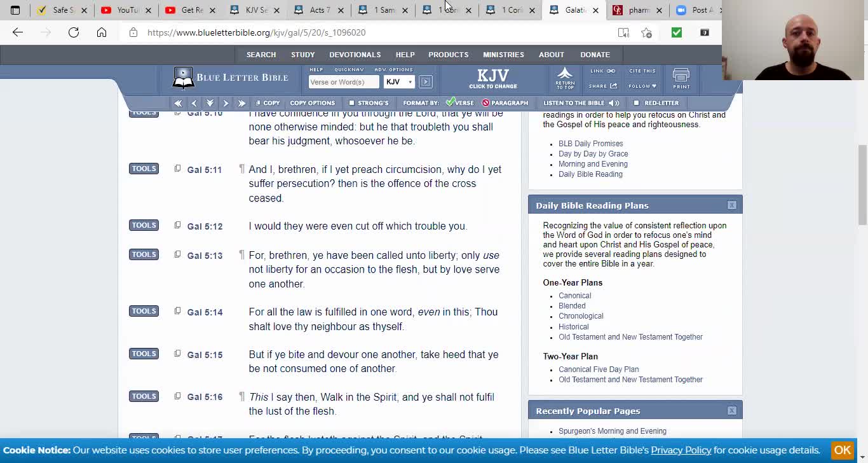Jump to the previous book with double-left arrow
868x463 pixels.
[x=178, y=103]
